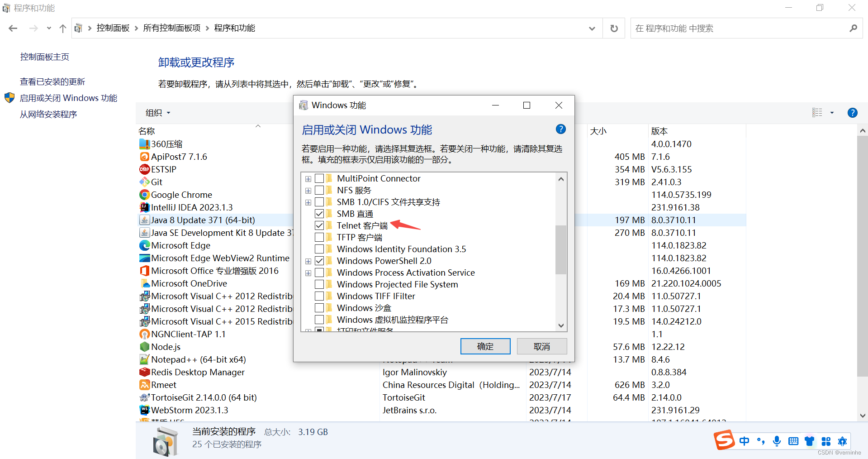The width and height of the screenshot is (868, 459).
Task: Click 确定 button in Windows 功能
Action: coord(485,346)
